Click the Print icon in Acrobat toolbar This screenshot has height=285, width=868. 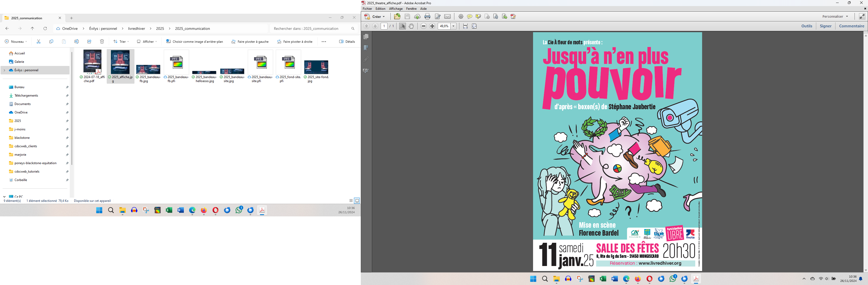coord(427,16)
